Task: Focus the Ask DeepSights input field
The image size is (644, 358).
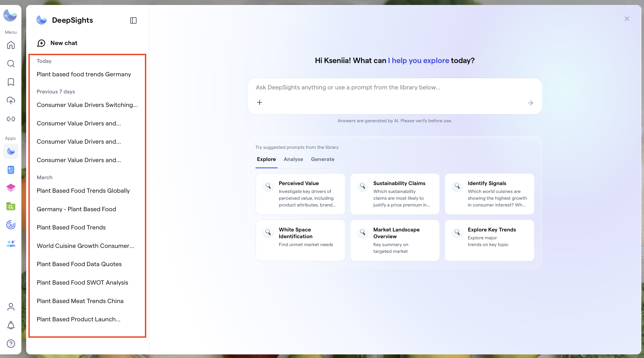Action: pyautogui.click(x=395, y=87)
